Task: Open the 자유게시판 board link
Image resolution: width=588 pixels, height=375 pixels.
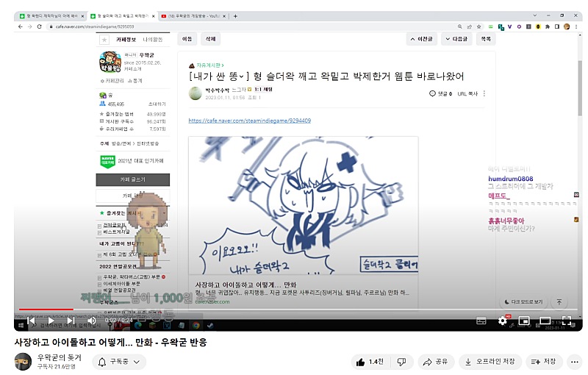Action: pos(209,65)
